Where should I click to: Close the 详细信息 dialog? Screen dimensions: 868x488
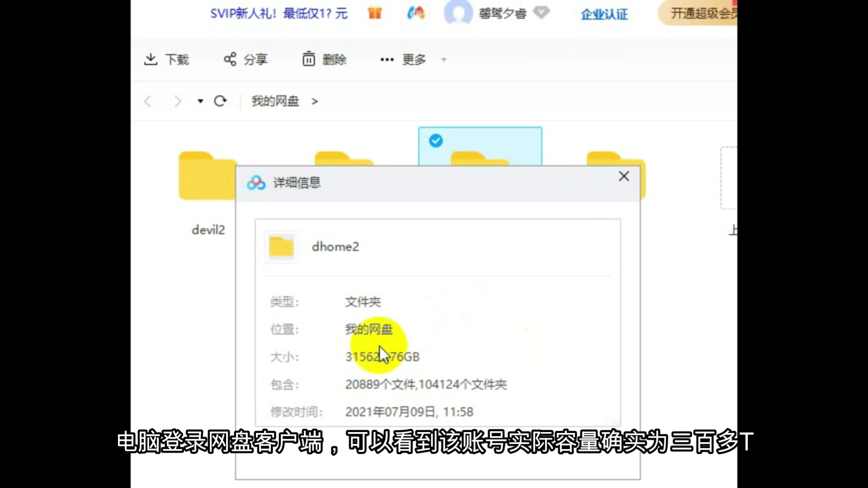tap(624, 176)
